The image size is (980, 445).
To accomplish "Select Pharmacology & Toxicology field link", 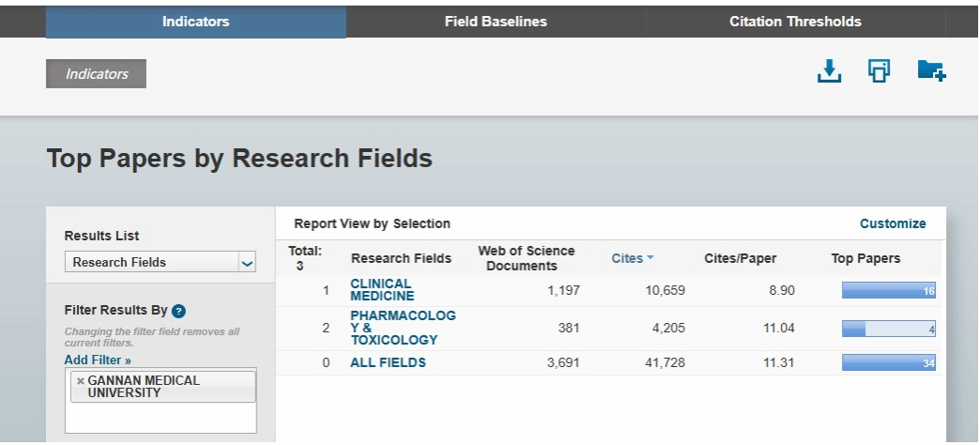I will tap(403, 328).
